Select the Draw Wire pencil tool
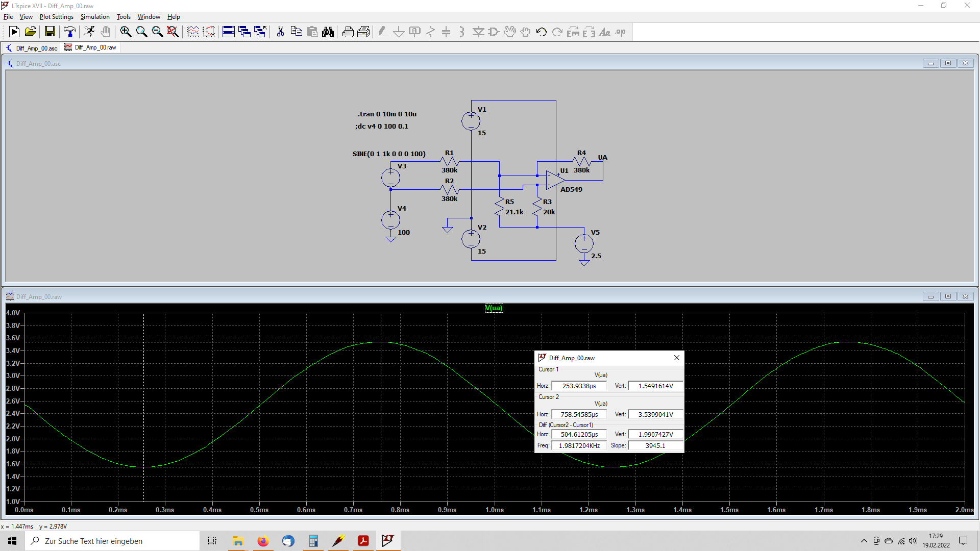Image resolution: width=980 pixels, height=551 pixels. point(383,32)
